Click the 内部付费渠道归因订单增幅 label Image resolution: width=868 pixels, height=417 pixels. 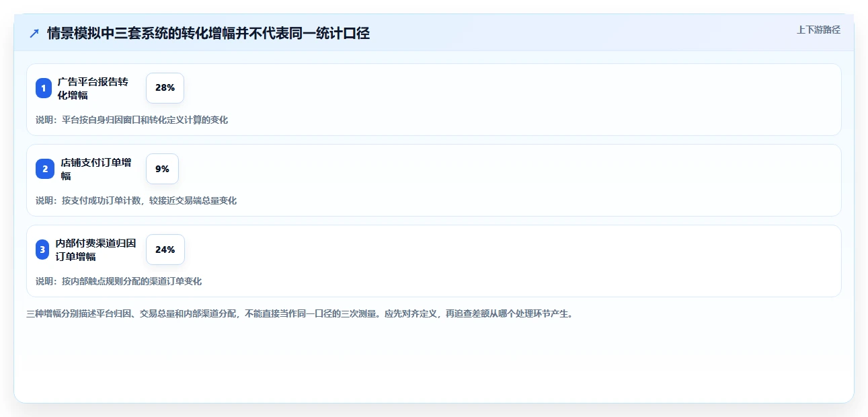[95, 250]
